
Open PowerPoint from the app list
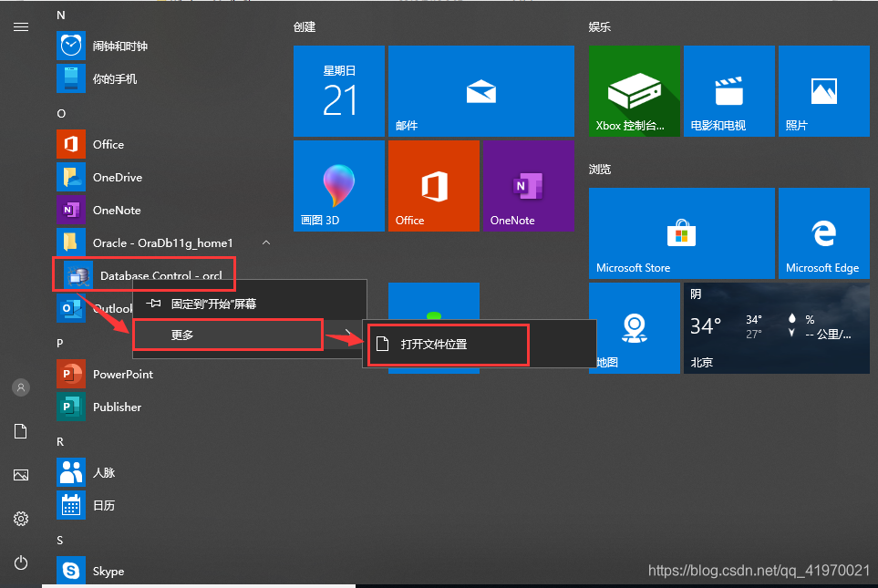click(x=123, y=374)
